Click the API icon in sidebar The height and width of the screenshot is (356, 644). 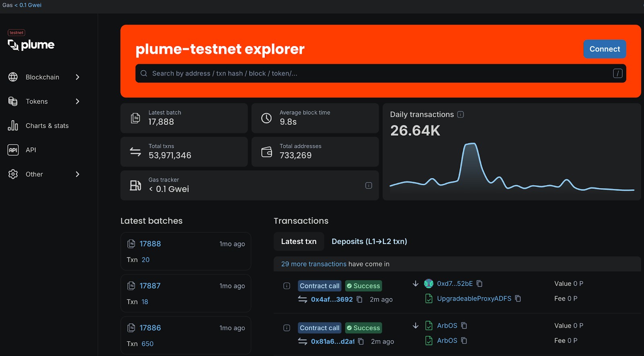[x=13, y=150]
